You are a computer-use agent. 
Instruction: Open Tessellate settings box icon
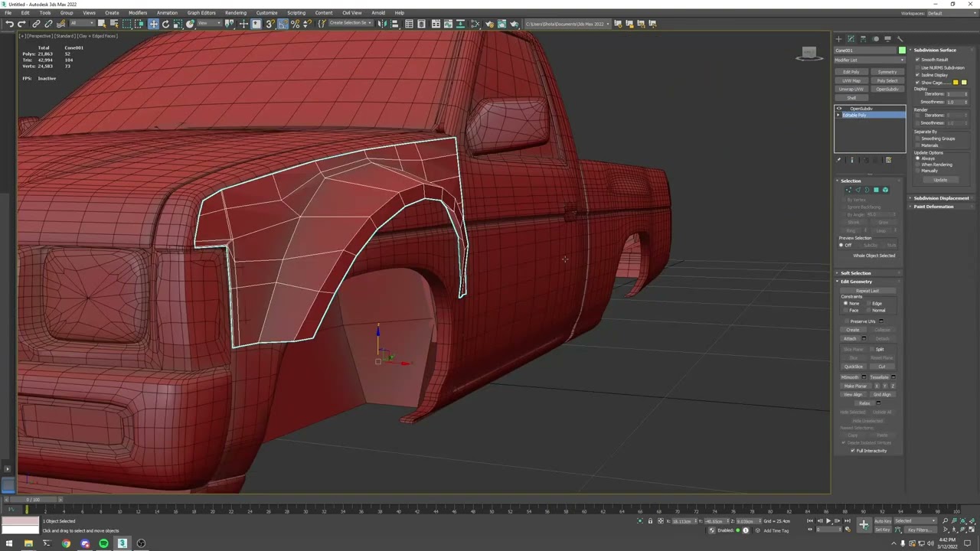(893, 377)
